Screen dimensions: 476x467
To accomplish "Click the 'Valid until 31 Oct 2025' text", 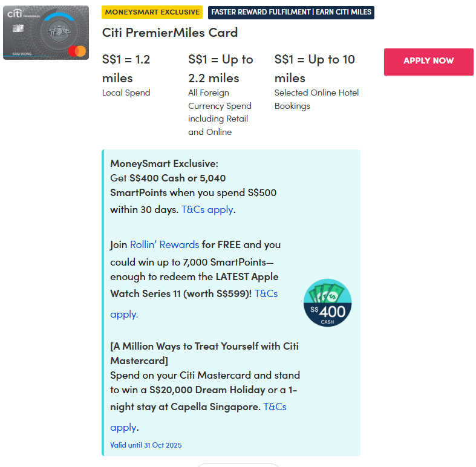I will point(146,445).
